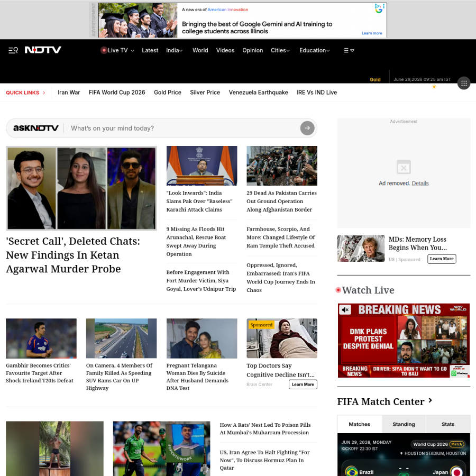Click the Japan flag icon
476x476 pixels.
(456, 471)
